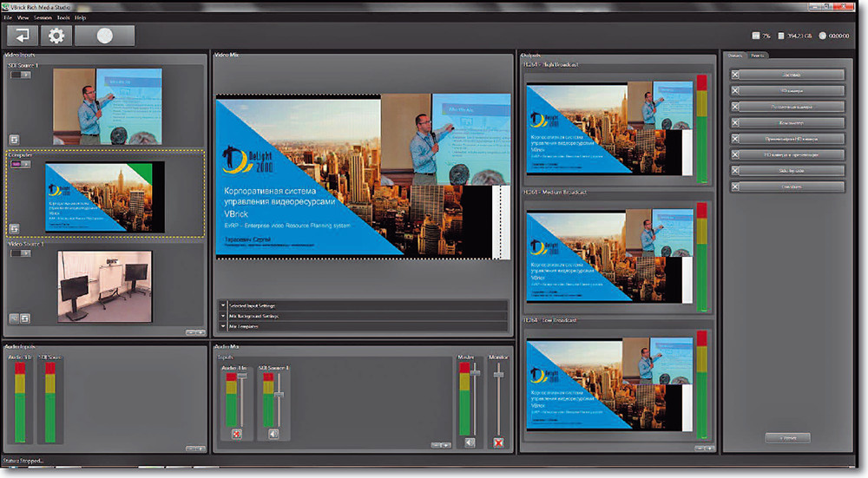Expand Mix Background Settings section
Viewport: 868px width, 478px height.
pyautogui.click(x=224, y=317)
